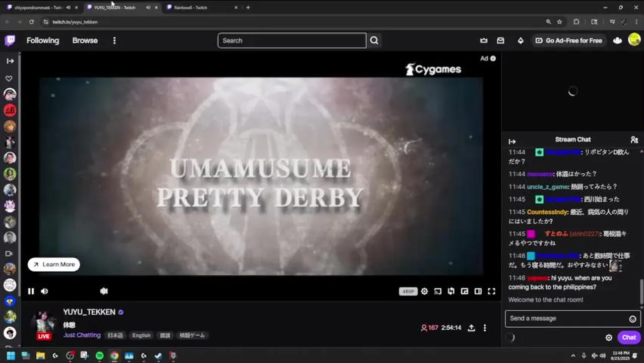
Task: Open Spotify from the taskbar
Action: click(99, 355)
